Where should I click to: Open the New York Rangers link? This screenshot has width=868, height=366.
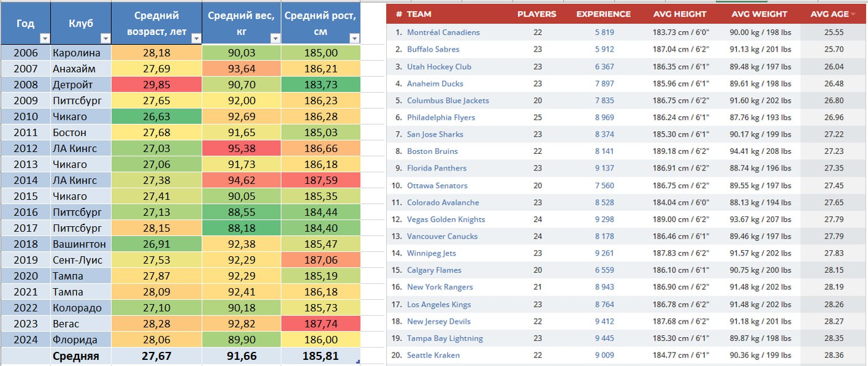tap(440, 287)
